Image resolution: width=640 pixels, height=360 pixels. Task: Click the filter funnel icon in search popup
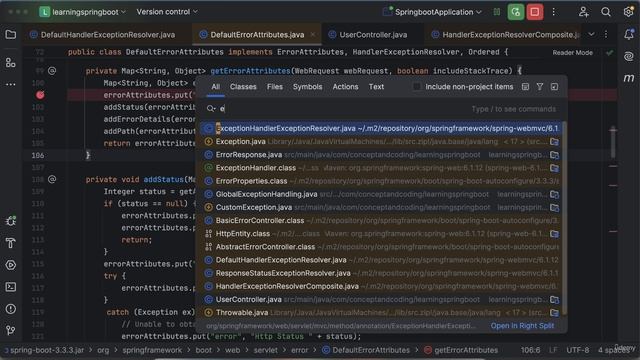(540, 87)
